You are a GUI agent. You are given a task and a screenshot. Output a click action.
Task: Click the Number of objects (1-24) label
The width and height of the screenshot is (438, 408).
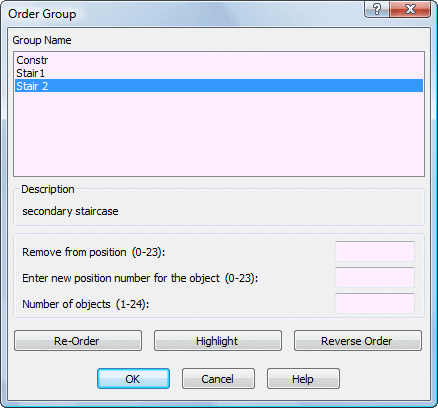pyautogui.click(x=86, y=304)
